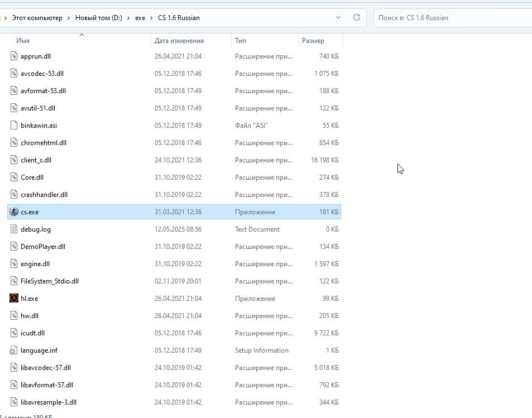532x418 pixels.
Task: Click the client_s.dll file icon
Action: [13, 160]
